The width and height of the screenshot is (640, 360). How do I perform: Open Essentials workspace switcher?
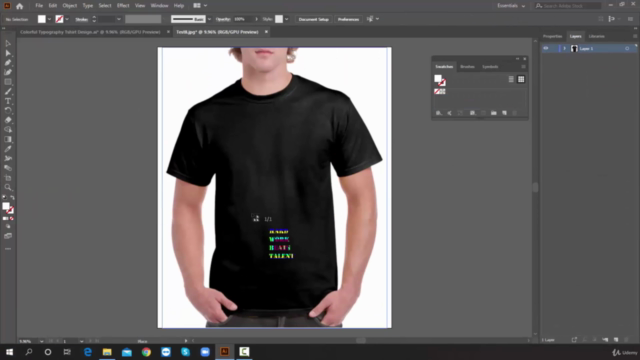coord(511,6)
